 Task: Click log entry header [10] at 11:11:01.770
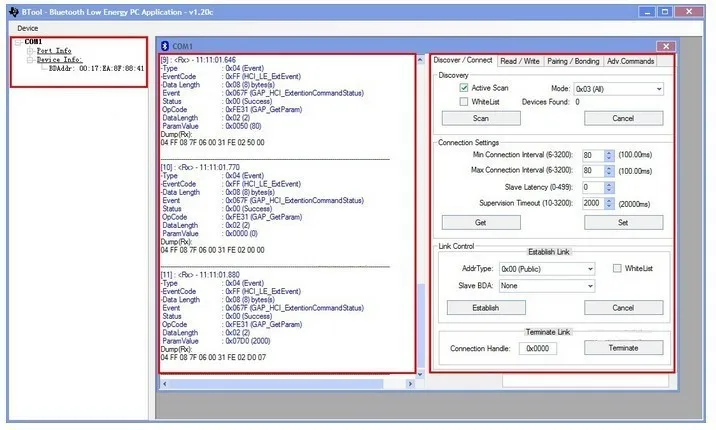[200, 167]
